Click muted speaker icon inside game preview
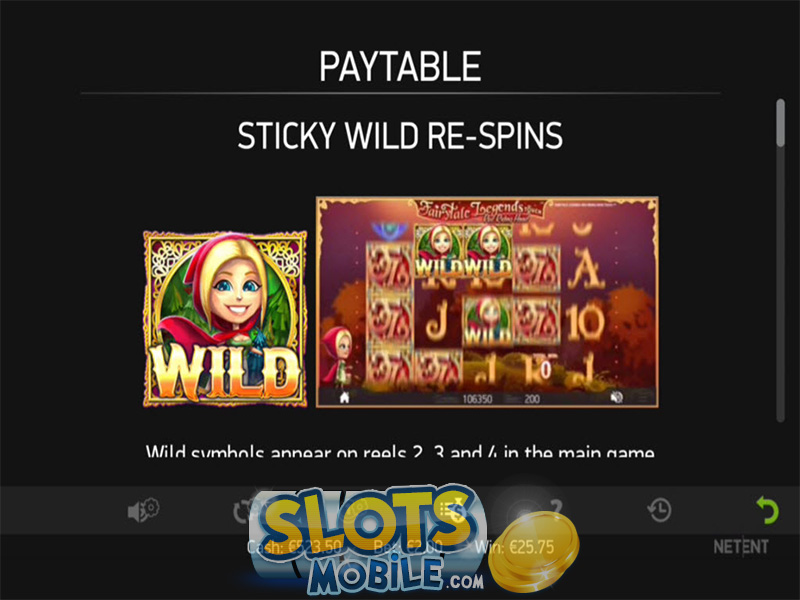Viewport: 800px width, 600px height. (x=617, y=397)
